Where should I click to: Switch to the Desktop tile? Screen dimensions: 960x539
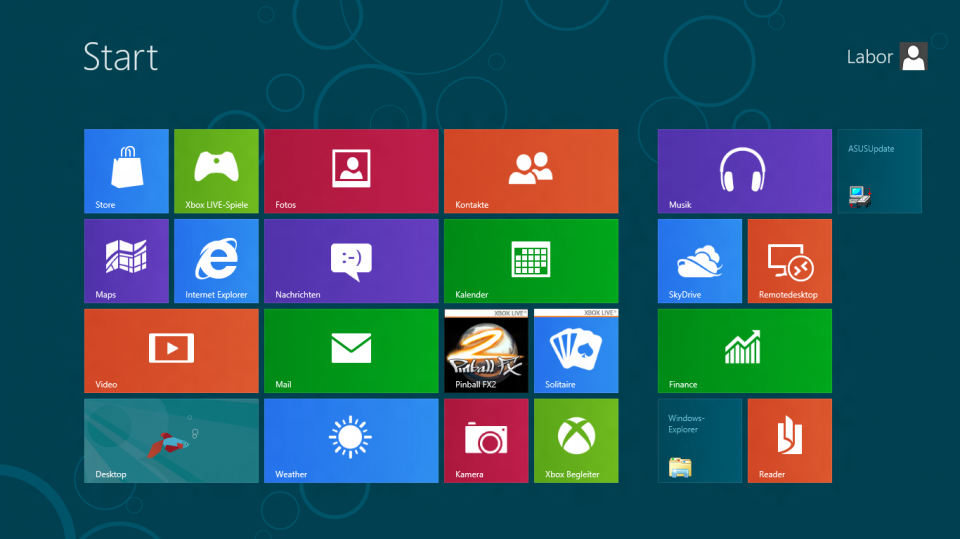point(171,441)
